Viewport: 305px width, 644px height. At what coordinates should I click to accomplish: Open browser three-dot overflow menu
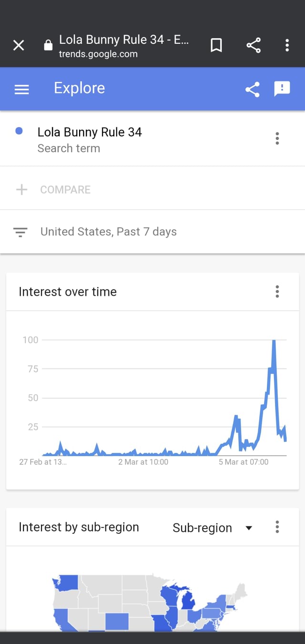287,45
